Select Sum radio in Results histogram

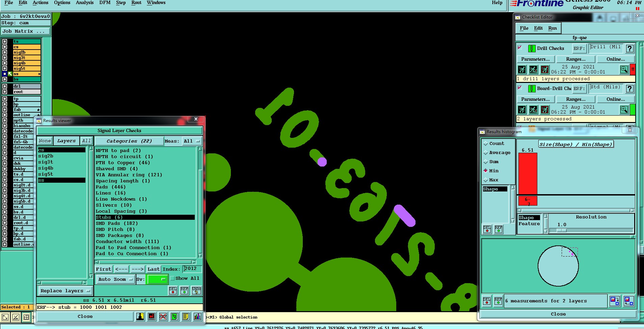pyautogui.click(x=486, y=162)
